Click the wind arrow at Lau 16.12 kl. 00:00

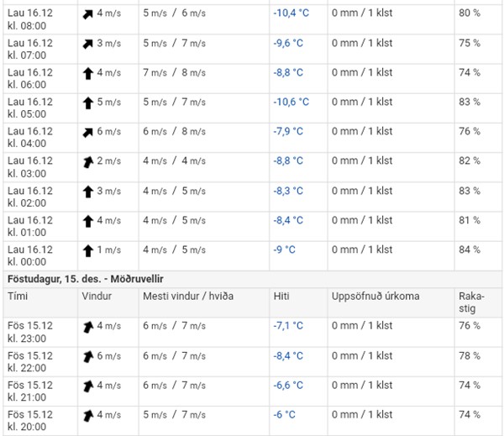coord(88,251)
